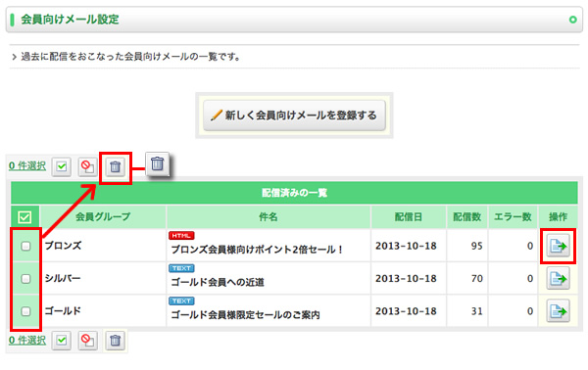Click the 配信済みの一覧 table title

pyautogui.click(x=294, y=193)
